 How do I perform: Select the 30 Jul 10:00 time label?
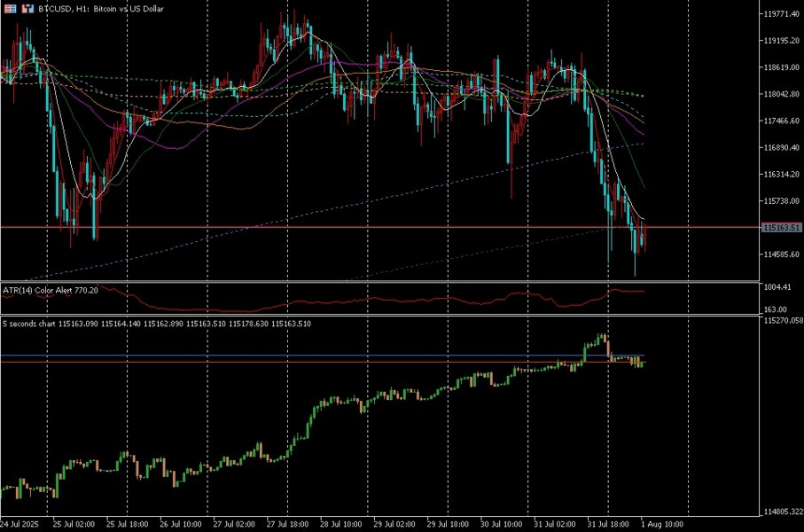(x=502, y=524)
